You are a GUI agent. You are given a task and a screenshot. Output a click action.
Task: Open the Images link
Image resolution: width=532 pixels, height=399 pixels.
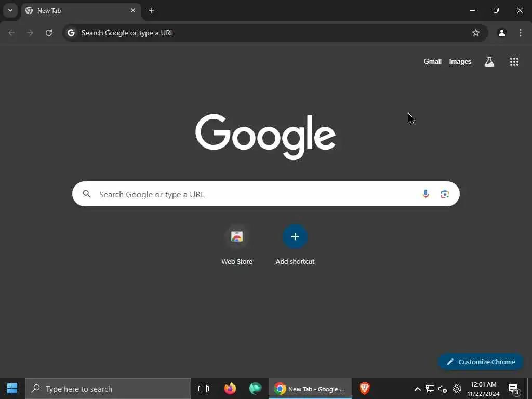[460, 61]
